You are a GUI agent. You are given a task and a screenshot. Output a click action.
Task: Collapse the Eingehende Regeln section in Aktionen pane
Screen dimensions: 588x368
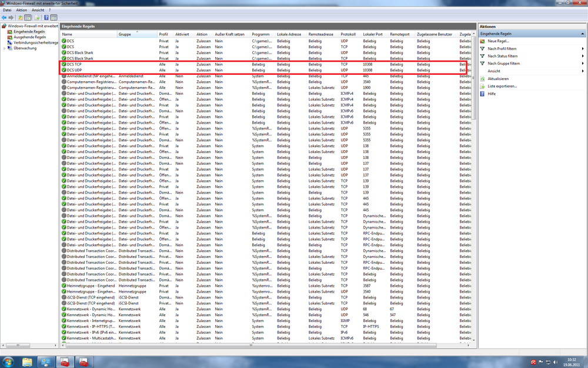coord(583,34)
